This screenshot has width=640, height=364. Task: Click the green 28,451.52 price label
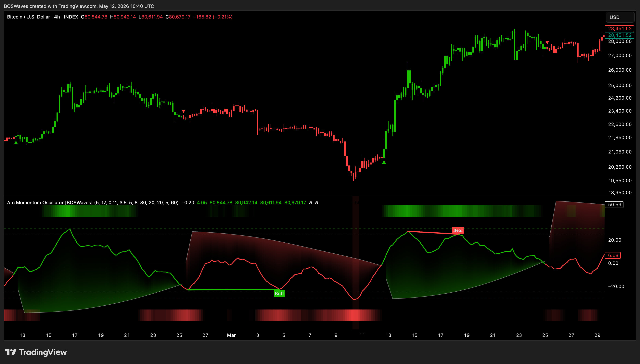[620, 35]
